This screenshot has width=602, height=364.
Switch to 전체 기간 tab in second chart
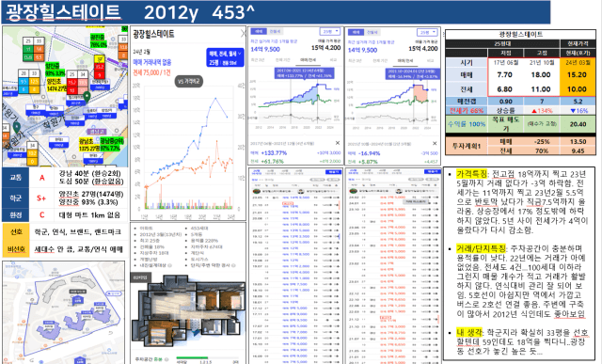click(380, 61)
